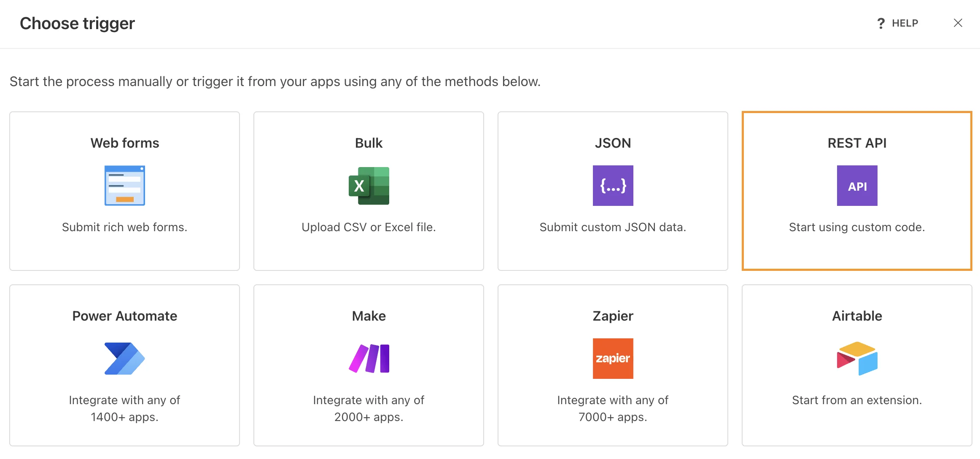This screenshot has width=980, height=459.
Task: Open the HELP option
Action: (x=904, y=23)
